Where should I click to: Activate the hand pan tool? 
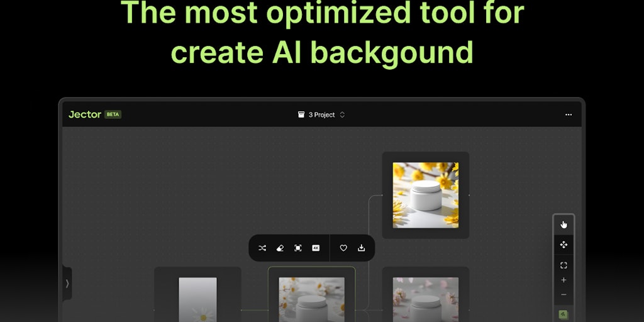click(x=563, y=225)
